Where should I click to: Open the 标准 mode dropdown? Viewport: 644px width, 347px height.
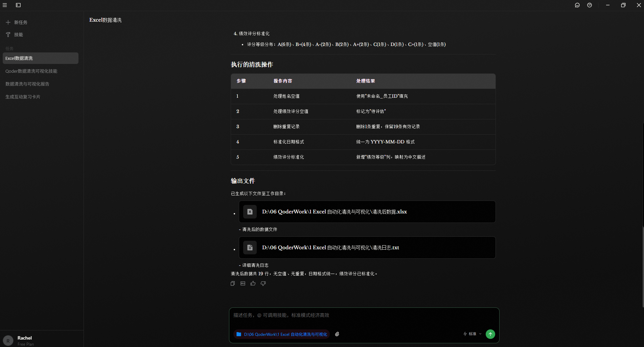coord(473,334)
